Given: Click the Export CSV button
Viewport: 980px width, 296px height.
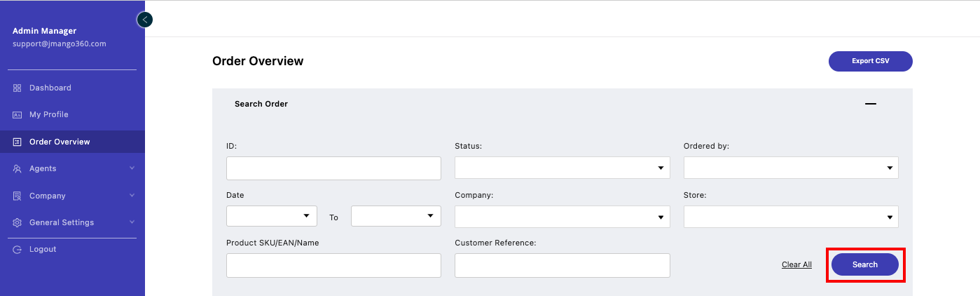Looking at the screenshot, I should click(870, 61).
